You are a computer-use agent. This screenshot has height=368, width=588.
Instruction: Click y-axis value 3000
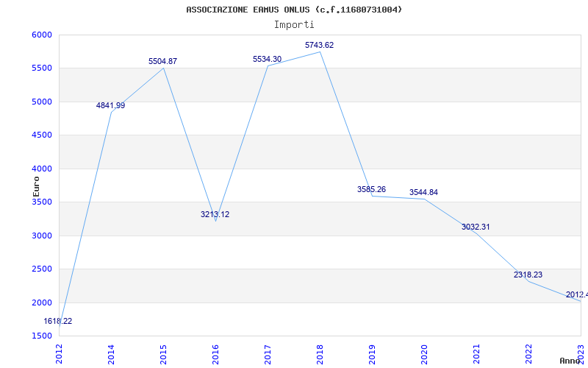41,236
